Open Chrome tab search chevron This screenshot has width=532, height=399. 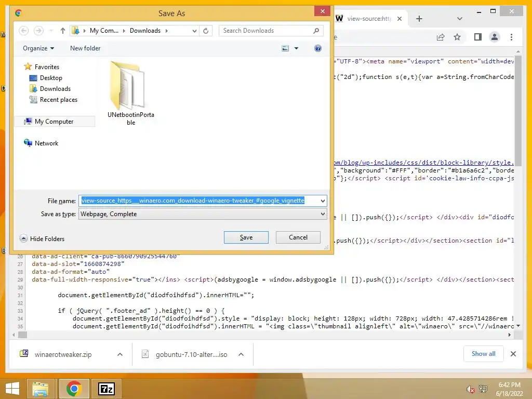click(460, 19)
